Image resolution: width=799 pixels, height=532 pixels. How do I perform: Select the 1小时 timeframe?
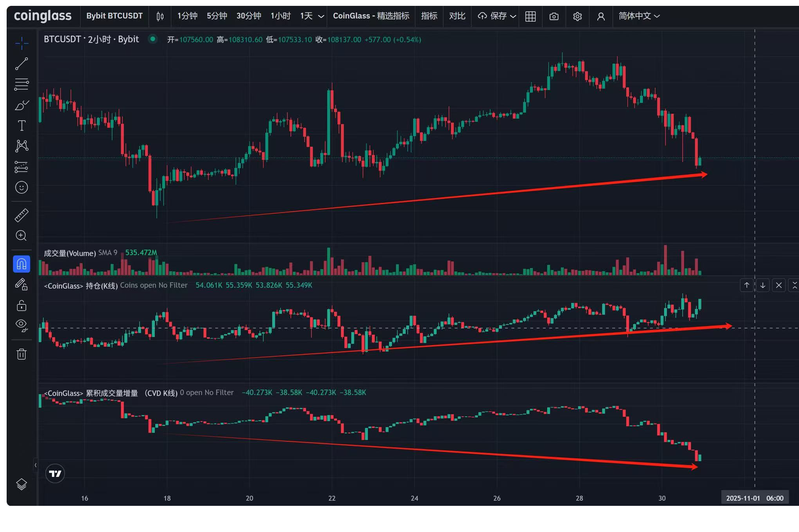(280, 16)
